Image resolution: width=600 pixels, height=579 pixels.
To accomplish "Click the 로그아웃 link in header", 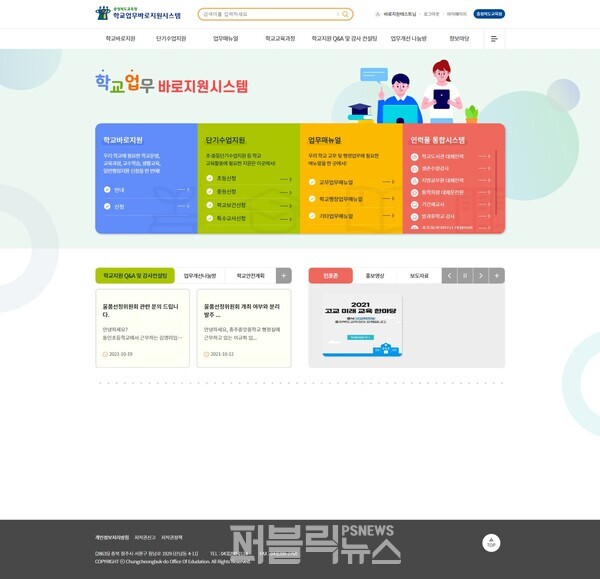I will pos(431,14).
